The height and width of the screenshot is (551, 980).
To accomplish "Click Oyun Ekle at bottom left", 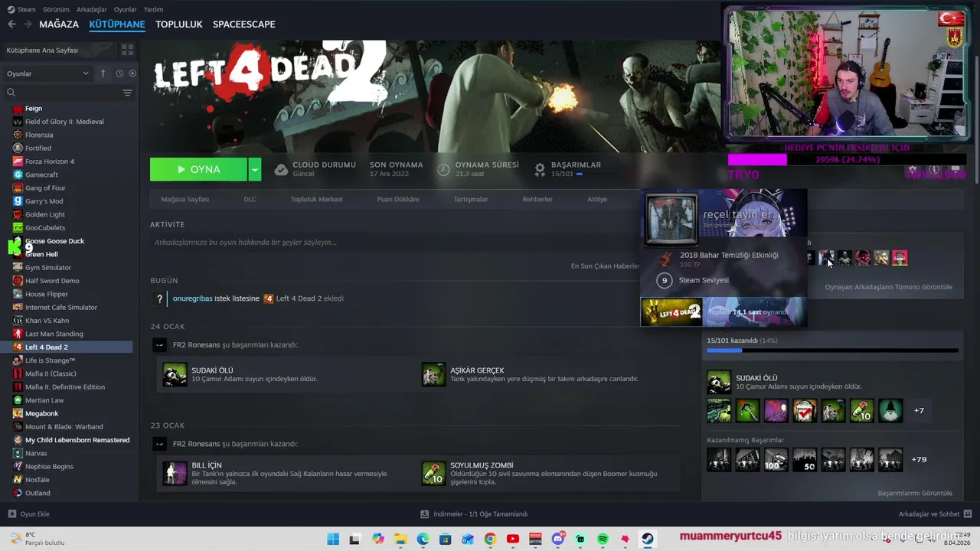I will (x=29, y=514).
